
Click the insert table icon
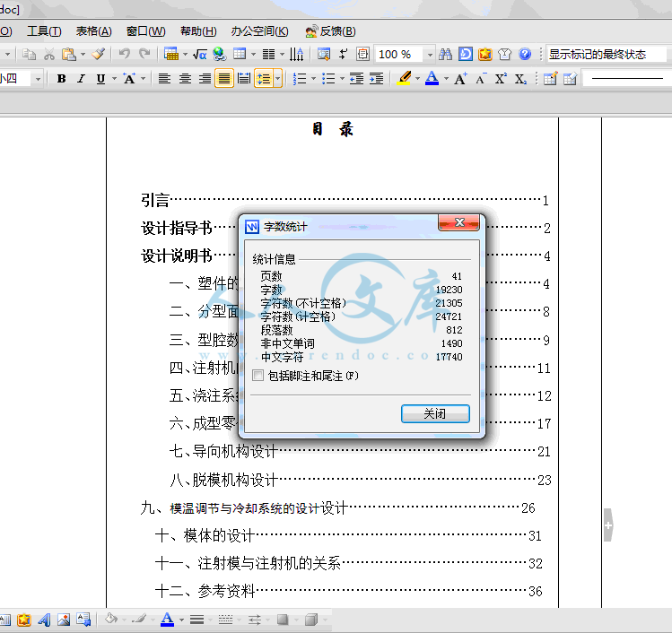(x=240, y=55)
